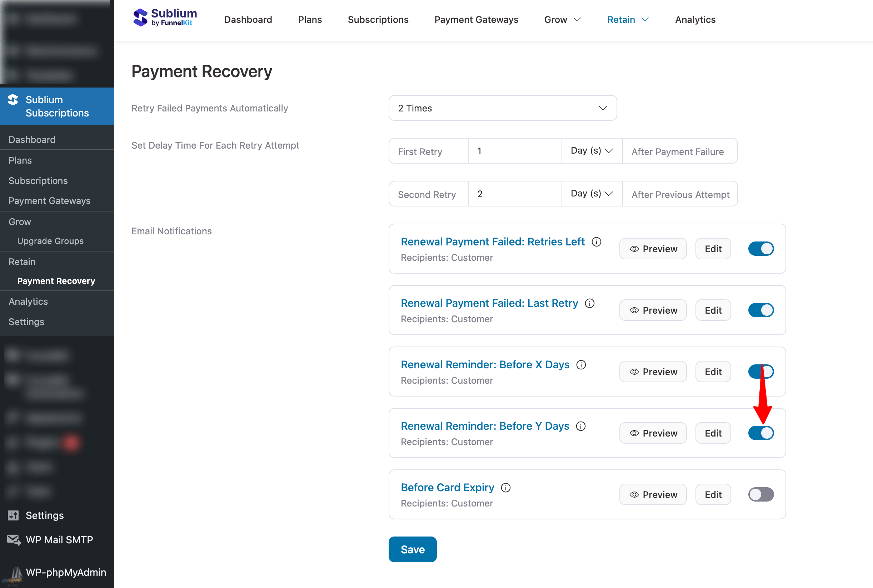Open WP-phpMyAdmin from sidebar

tap(65, 572)
